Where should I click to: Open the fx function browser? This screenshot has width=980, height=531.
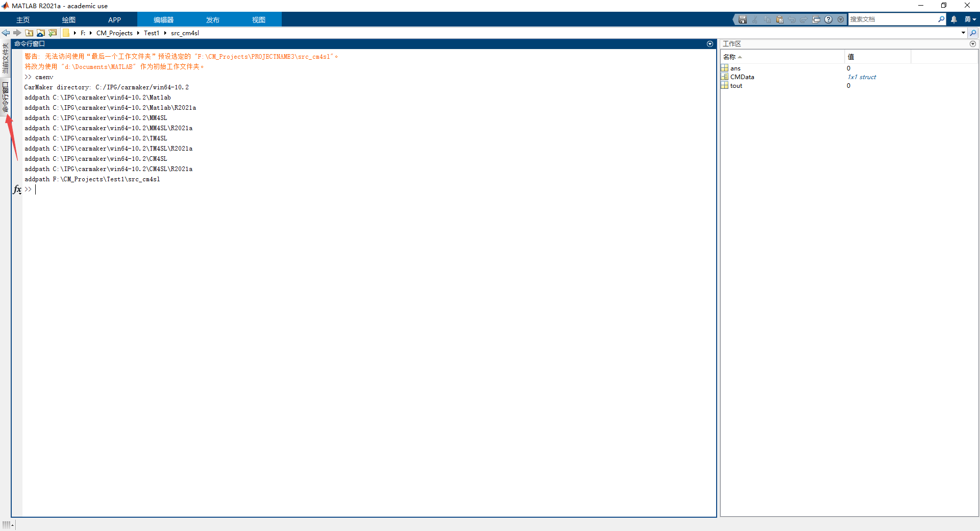tap(17, 189)
